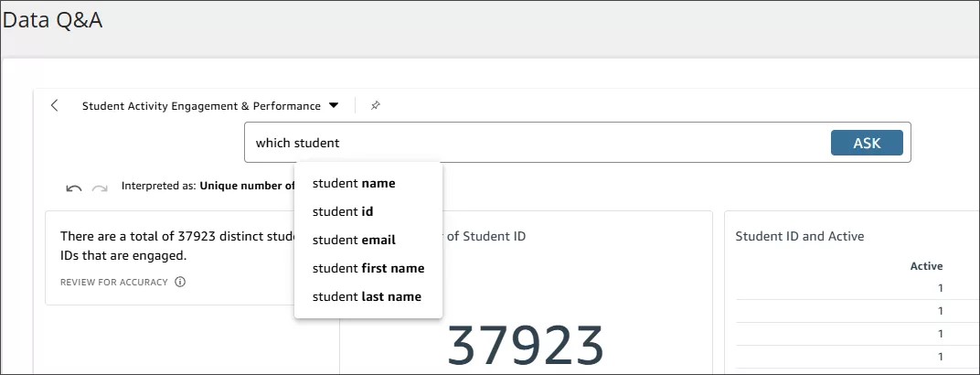Viewport: 980px width, 375px height.
Task: Choose 'student last name' from suggestions
Action: click(367, 296)
